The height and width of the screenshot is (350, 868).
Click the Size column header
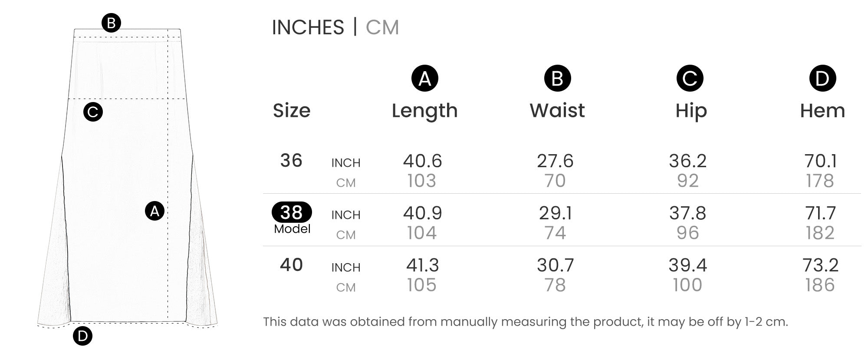tap(292, 111)
